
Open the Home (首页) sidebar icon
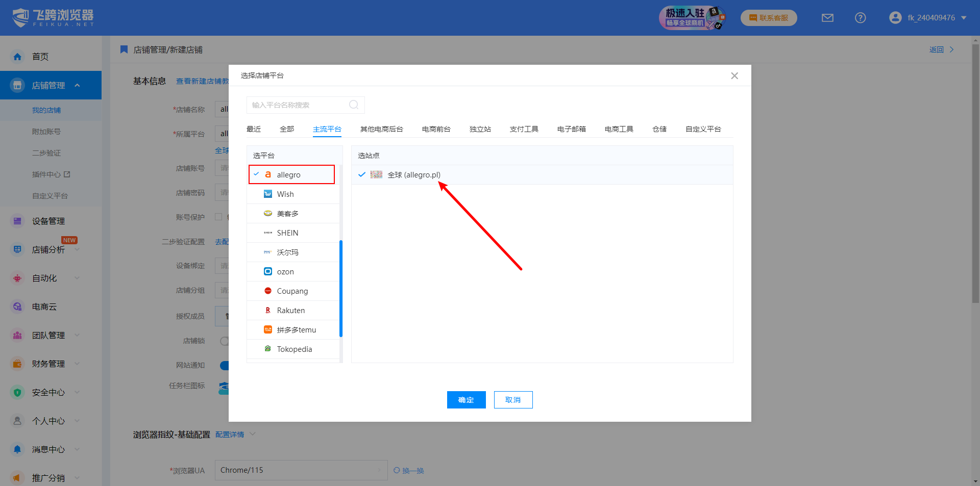(17, 57)
